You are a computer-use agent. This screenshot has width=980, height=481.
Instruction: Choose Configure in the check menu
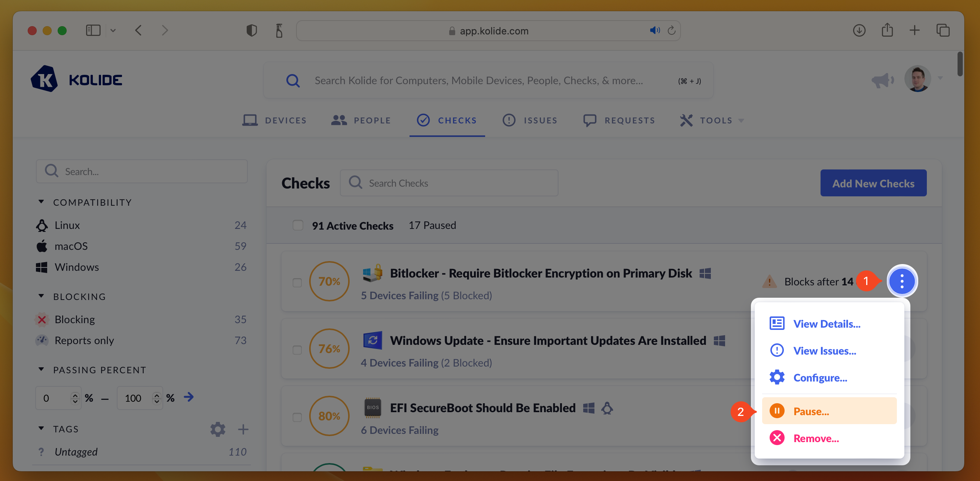[x=819, y=377]
